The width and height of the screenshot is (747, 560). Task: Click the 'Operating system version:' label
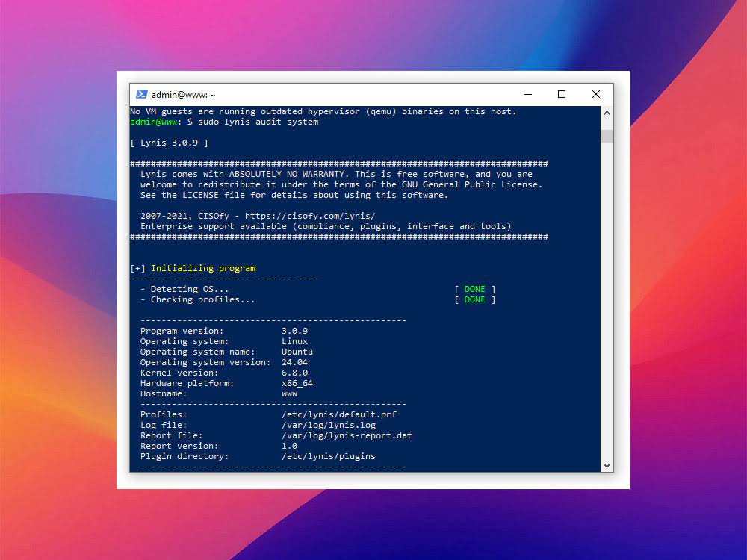206,362
